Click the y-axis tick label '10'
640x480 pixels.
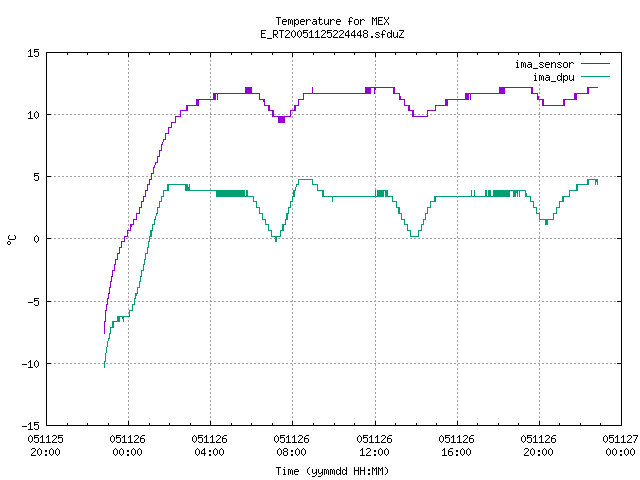pyautogui.click(x=33, y=115)
